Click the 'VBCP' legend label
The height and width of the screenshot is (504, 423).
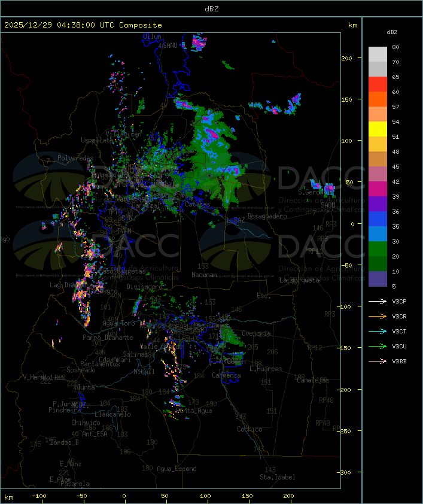[399, 301]
